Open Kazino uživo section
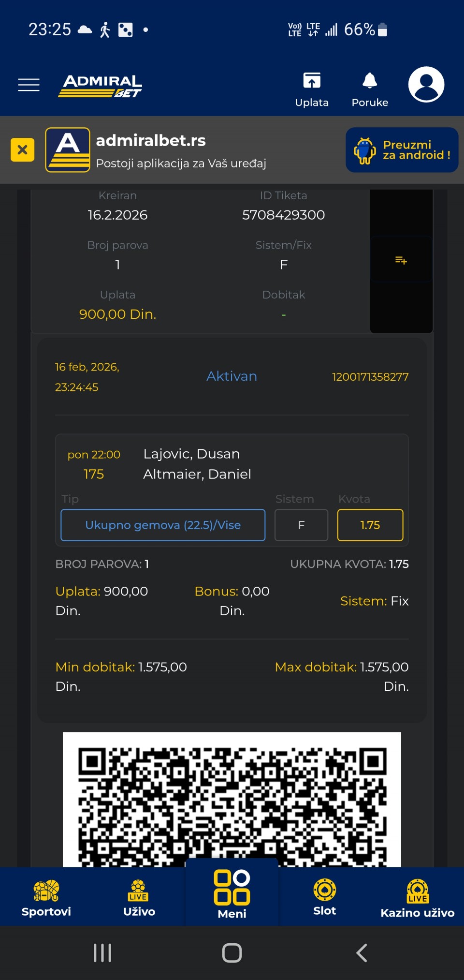 pyautogui.click(x=417, y=898)
